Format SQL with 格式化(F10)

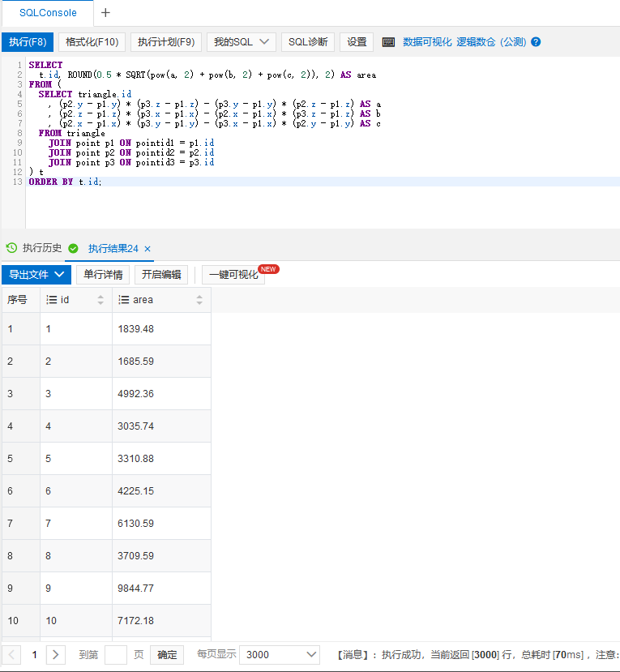92,42
